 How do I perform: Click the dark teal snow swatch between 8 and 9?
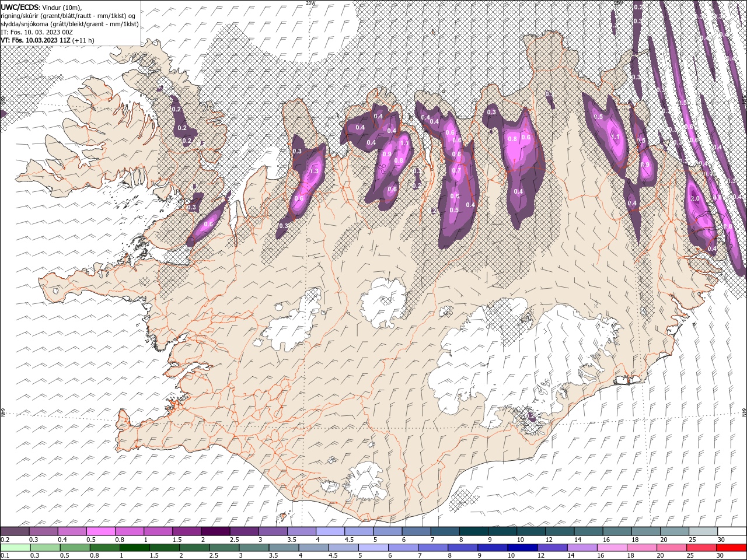pos(473,531)
